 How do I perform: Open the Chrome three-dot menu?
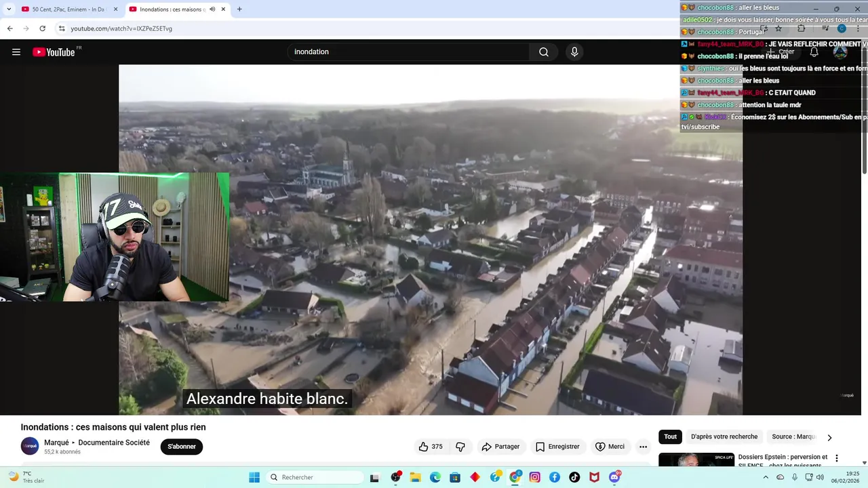[x=859, y=28]
